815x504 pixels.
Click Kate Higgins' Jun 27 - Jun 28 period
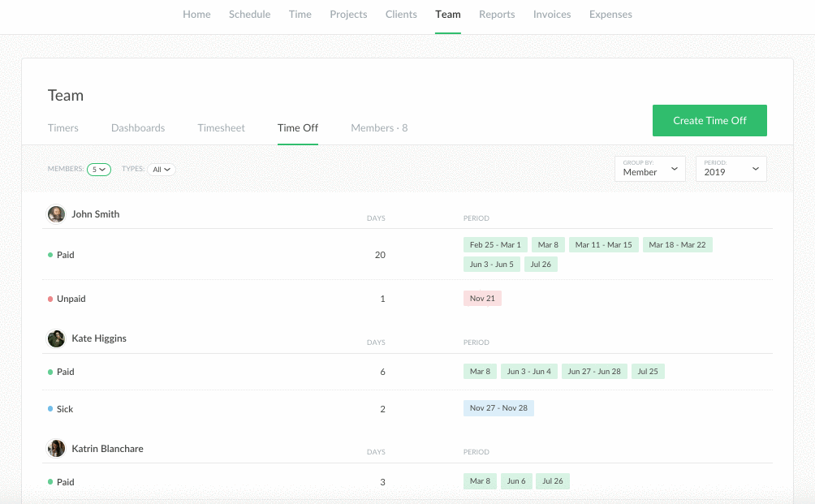point(594,372)
